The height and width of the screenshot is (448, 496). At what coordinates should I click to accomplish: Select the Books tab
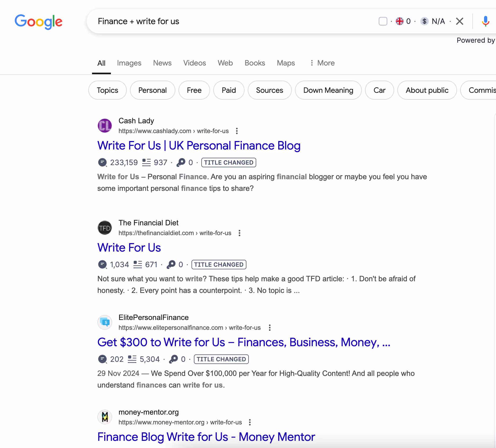click(255, 63)
